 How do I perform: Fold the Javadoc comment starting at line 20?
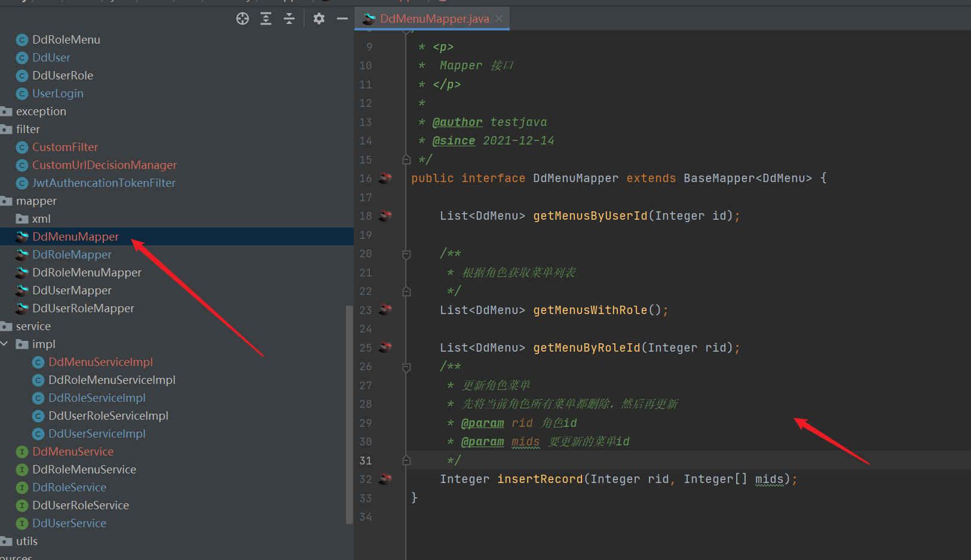coord(406,253)
